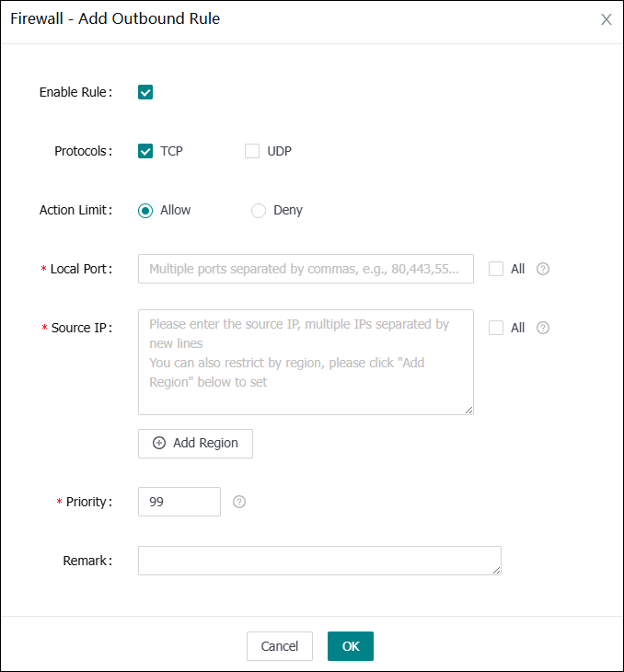Image resolution: width=624 pixels, height=672 pixels.
Task: Click into the Remark text box
Action: pyautogui.click(x=319, y=561)
